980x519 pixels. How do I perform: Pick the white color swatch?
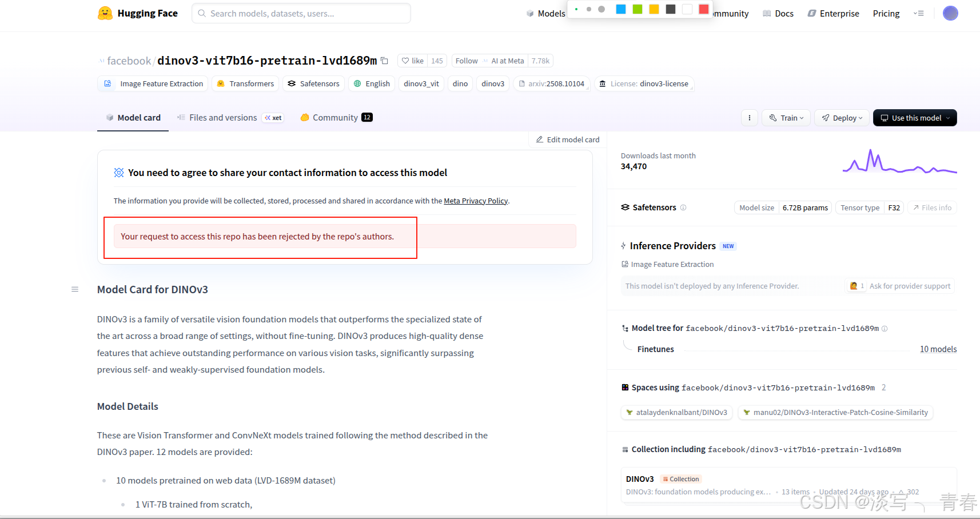[687, 9]
